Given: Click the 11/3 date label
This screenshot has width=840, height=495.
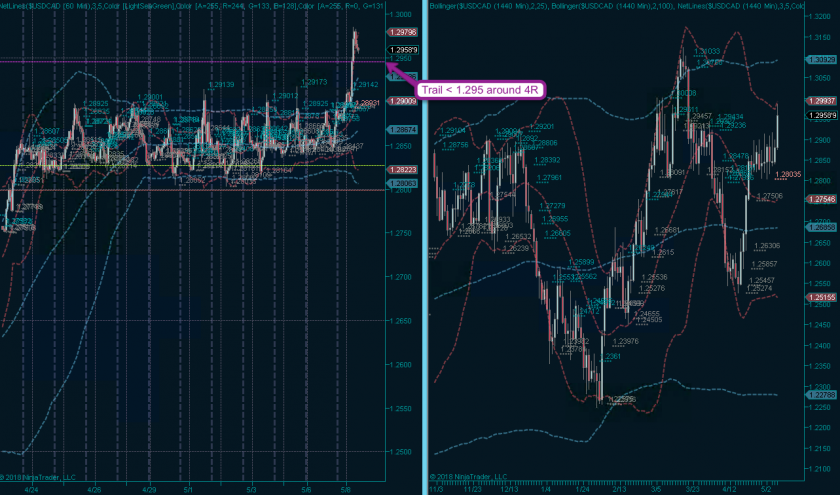Looking at the screenshot, I should [x=437, y=489].
